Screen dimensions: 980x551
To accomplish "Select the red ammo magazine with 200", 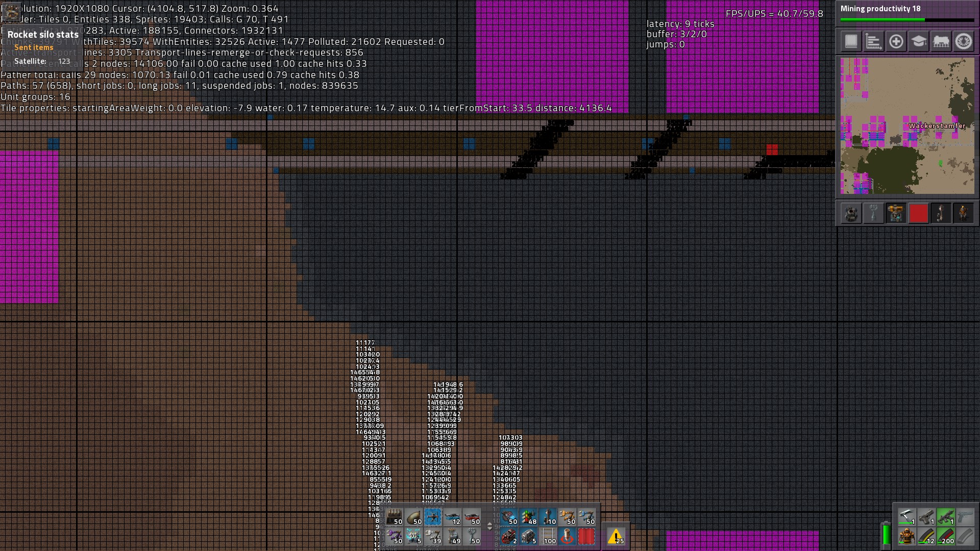I will tap(945, 536).
